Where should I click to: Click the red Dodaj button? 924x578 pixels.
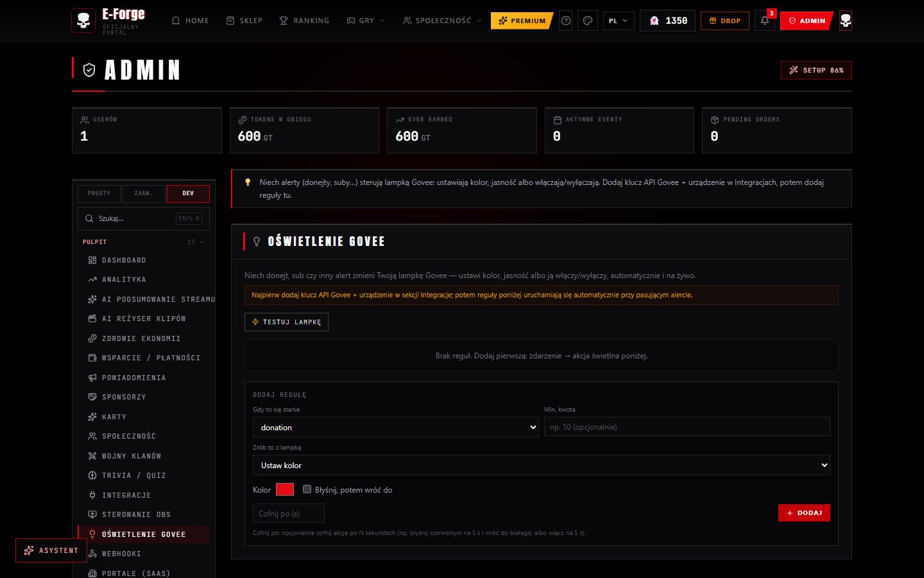[804, 512]
